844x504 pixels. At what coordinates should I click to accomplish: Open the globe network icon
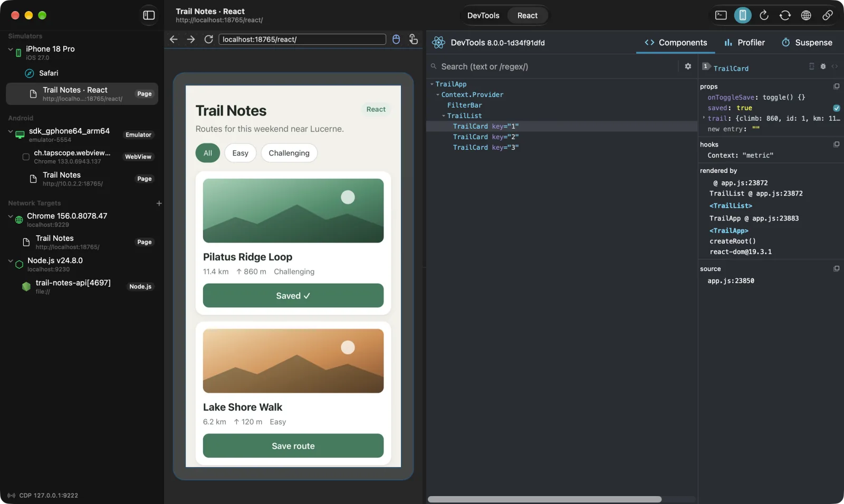(x=806, y=15)
